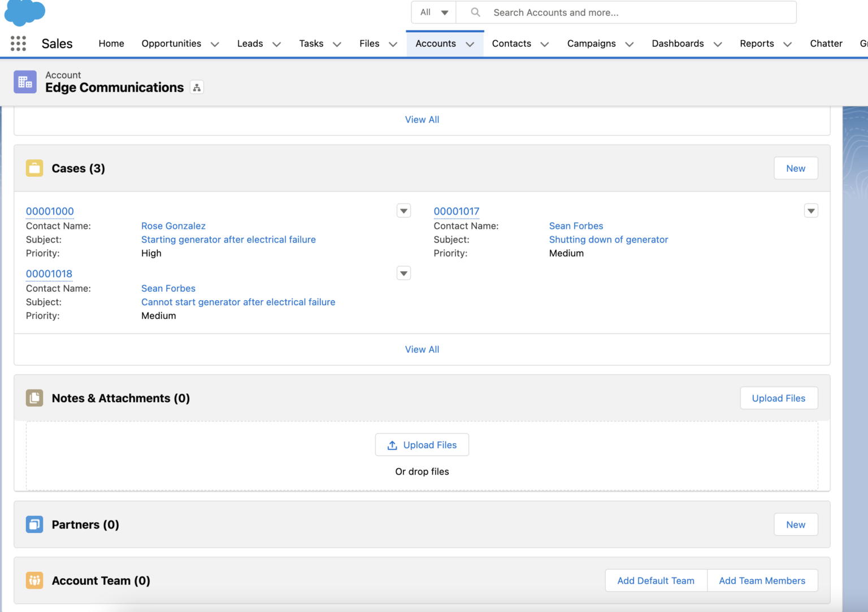This screenshot has width=868, height=612.
Task: Click the Account record icon beside Edge Communications
Action: [25, 81]
